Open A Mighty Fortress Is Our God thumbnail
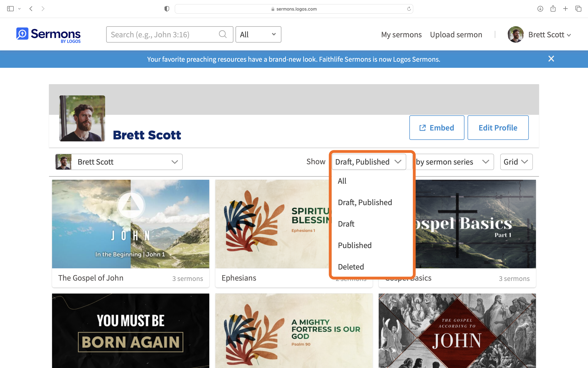The width and height of the screenshot is (588, 368). 294,331
